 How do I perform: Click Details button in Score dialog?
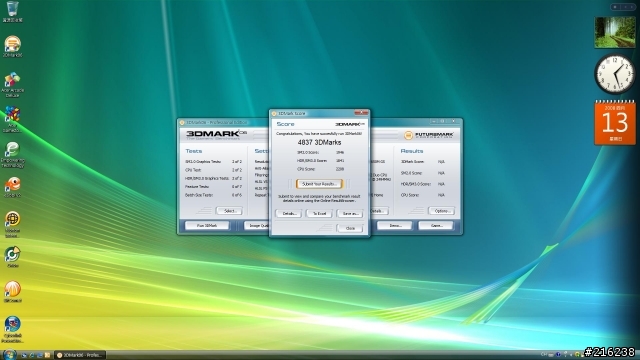(x=289, y=213)
